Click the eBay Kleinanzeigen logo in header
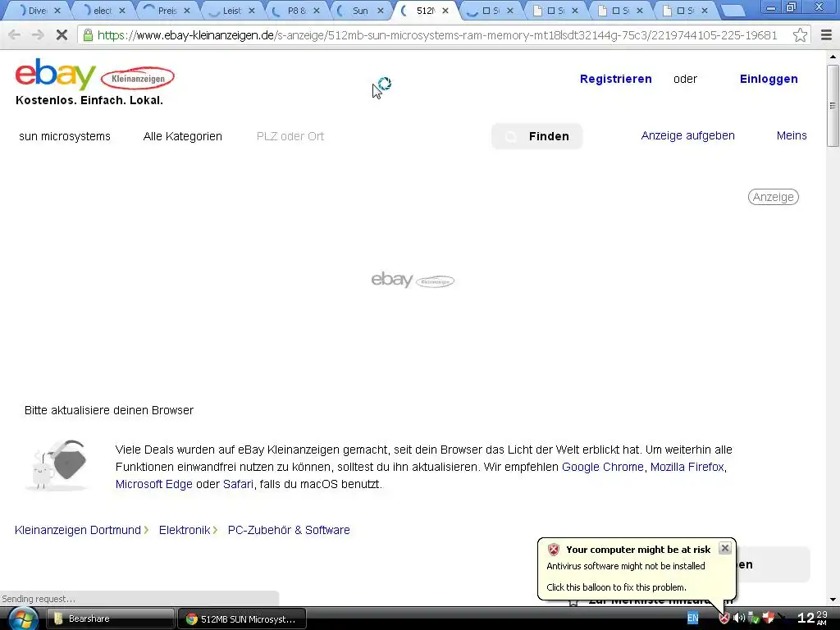Image resolution: width=840 pixels, height=630 pixels. coord(95,75)
